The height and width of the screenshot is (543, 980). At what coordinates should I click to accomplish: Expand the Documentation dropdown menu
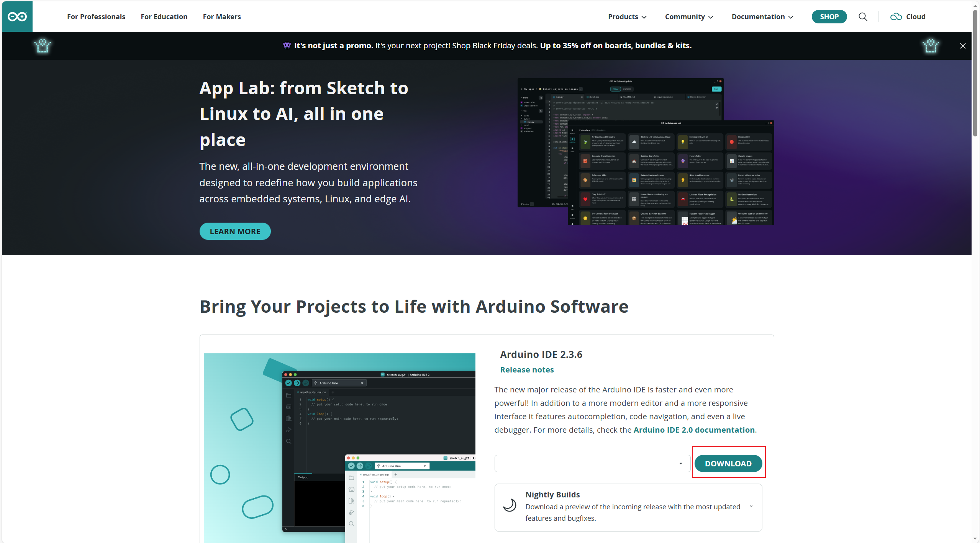[x=762, y=17]
